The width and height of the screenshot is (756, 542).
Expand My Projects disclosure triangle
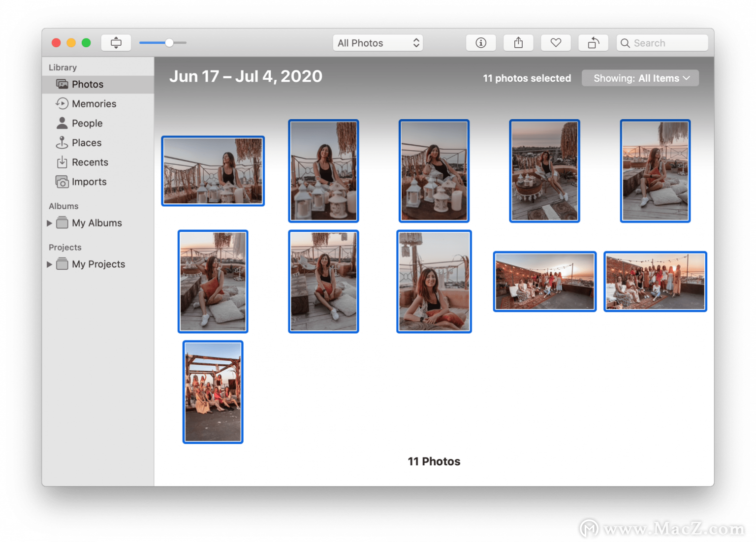point(49,264)
